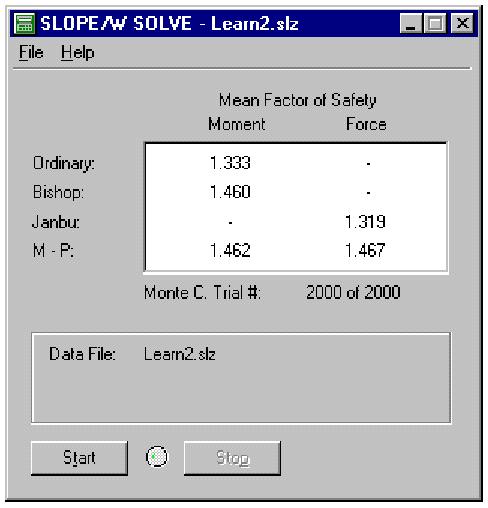
Task: Click the greyed-out Stop button
Action: coord(232,458)
